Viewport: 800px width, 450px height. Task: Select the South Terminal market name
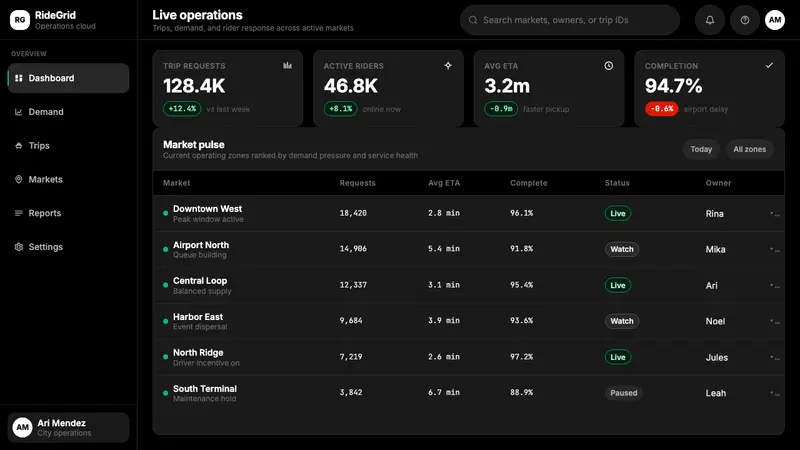205,389
